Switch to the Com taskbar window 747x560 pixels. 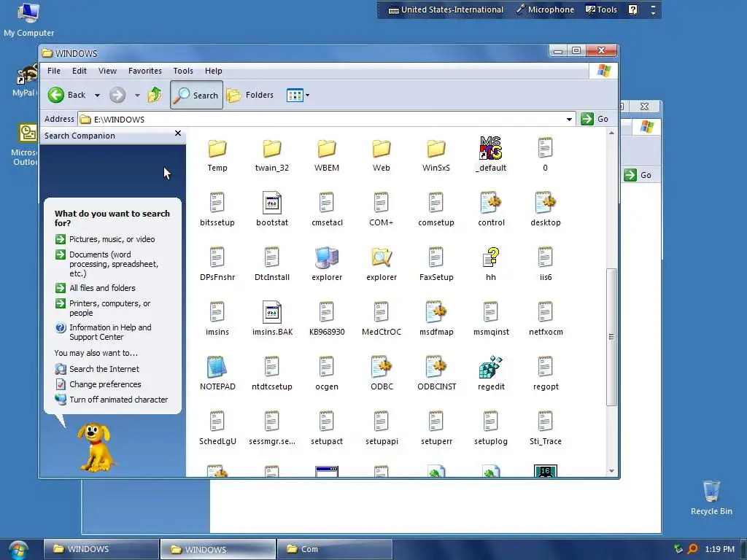pyautogui.click(x=334, y=549)
